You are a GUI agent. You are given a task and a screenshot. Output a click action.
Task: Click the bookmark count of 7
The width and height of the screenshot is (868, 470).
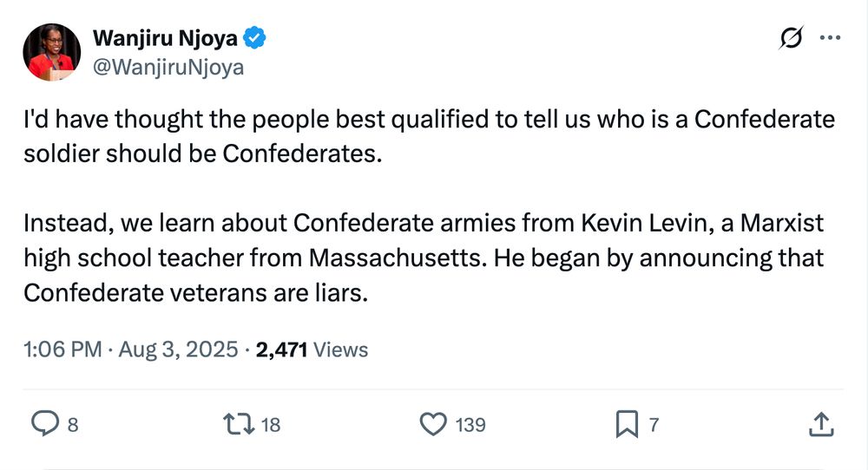click(654, 425)
